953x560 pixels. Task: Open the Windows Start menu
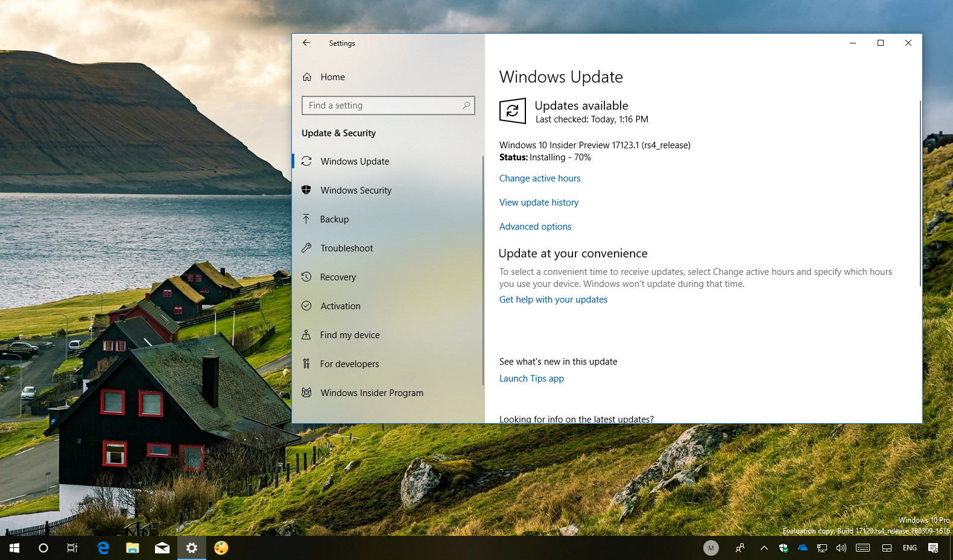[14, 548]
